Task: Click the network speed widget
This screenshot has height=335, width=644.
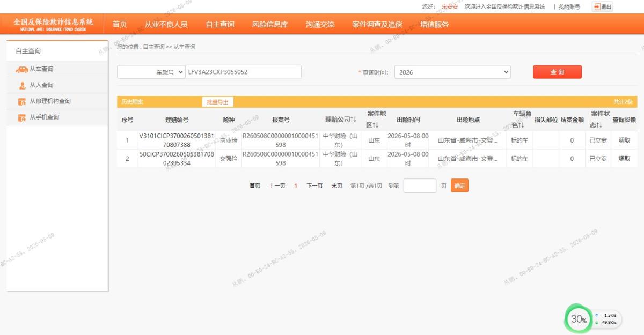Action: [x=606, y=319]
